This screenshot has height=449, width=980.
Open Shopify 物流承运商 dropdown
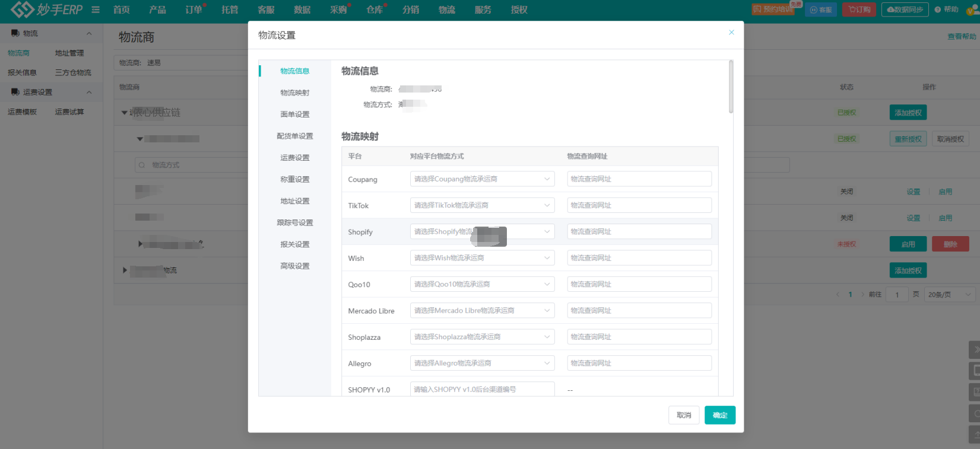tap(482, 231)
